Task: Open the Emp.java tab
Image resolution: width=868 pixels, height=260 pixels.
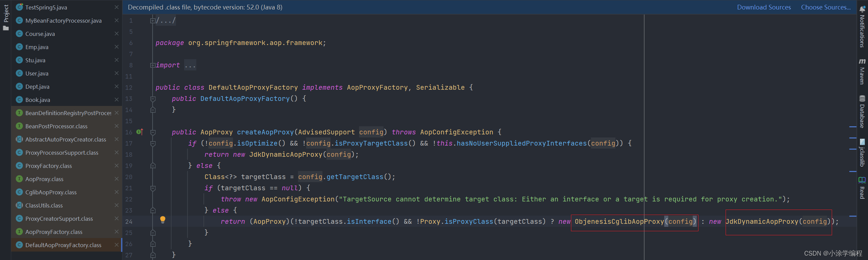Action: [x=37, y=47]
